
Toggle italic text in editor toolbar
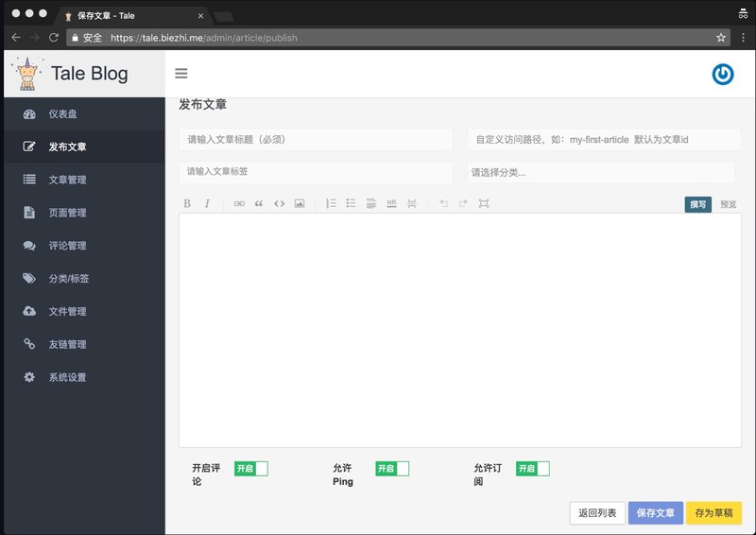[207, 203]
